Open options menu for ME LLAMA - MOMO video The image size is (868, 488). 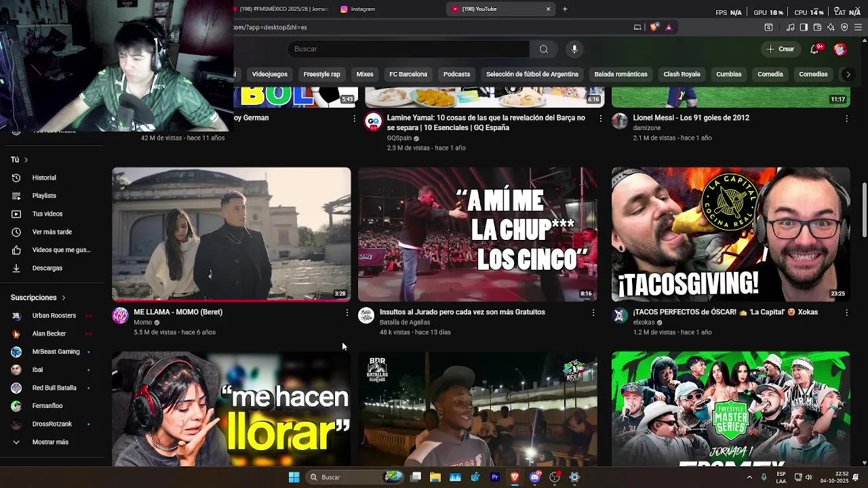347,312
